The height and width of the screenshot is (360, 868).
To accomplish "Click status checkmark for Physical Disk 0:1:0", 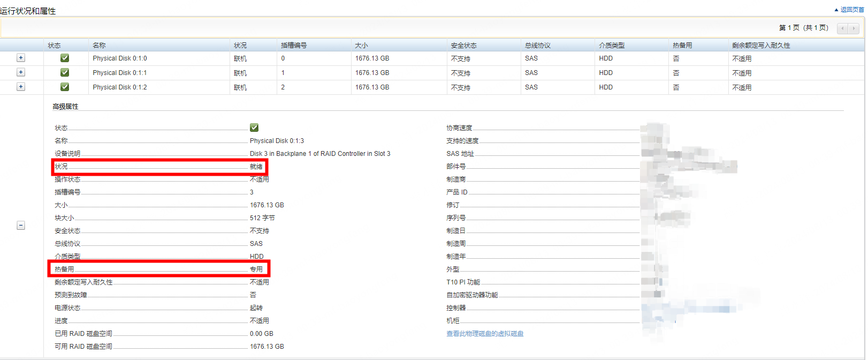I will tap(65, 58).
